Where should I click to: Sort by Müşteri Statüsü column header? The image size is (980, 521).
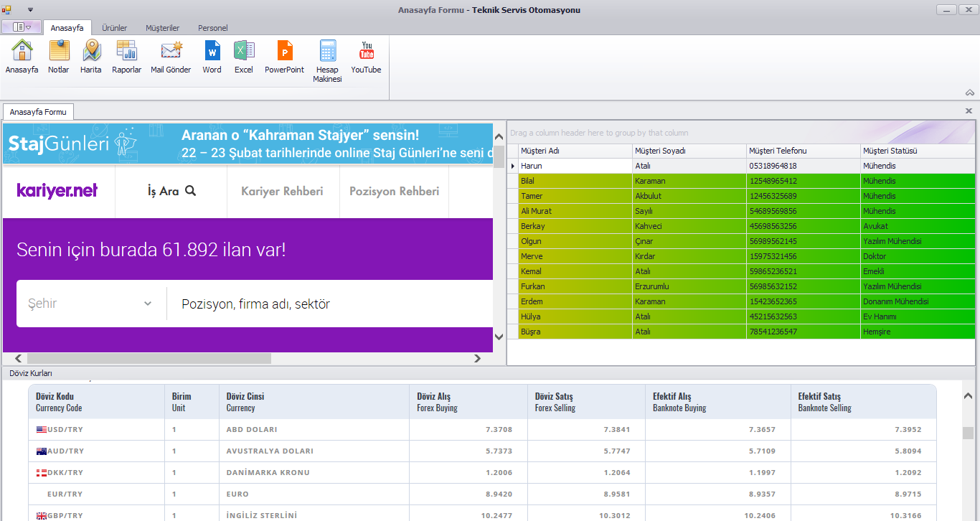click(x=918, y=151)
